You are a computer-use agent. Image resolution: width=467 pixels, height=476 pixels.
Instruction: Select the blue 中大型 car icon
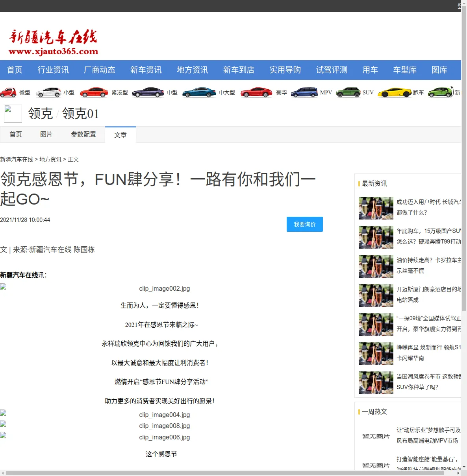coord(199,92)
